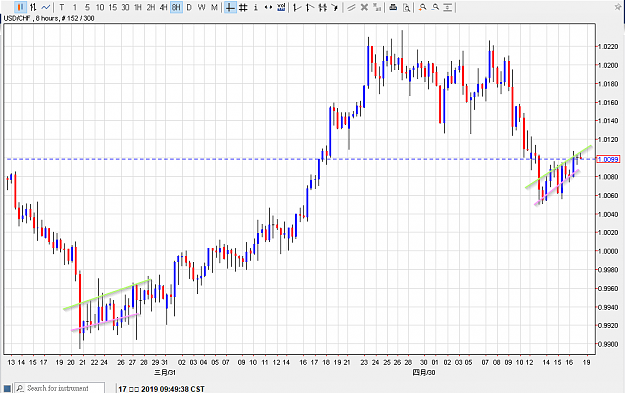Zoom in on the chart

tap(423, 7)
